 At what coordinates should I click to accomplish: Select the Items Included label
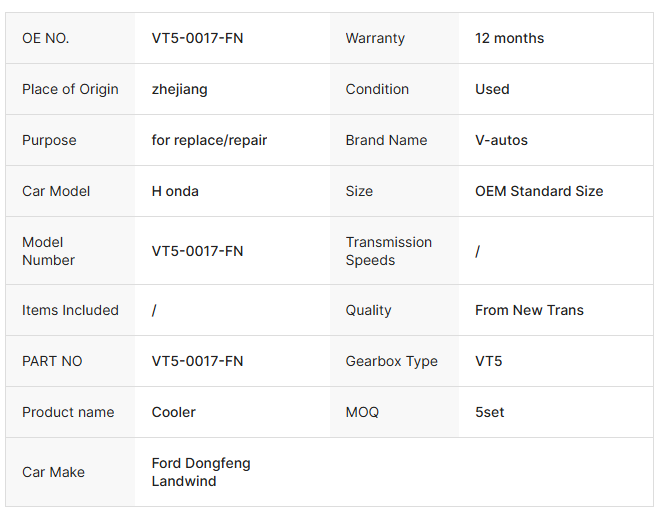(x=70, y=310)
